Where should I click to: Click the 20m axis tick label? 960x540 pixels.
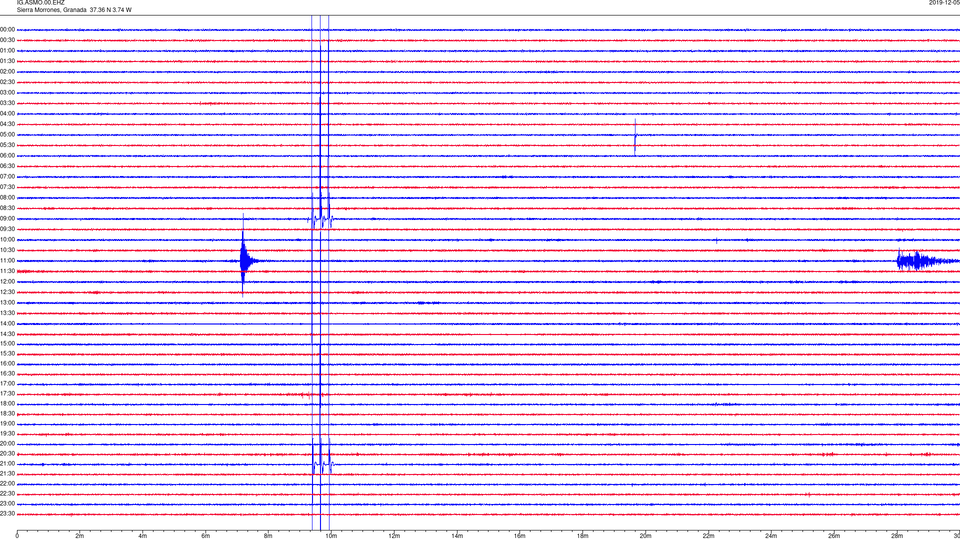pos(645,536)
